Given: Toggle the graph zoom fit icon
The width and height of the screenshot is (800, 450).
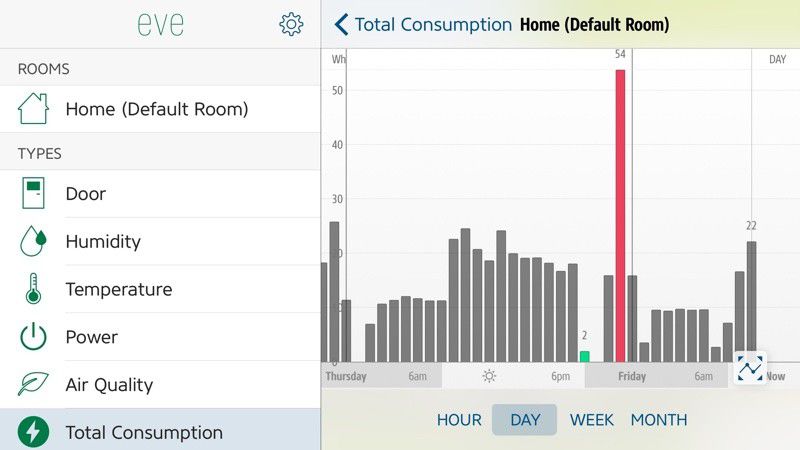Looking at the screenshot, I should tap(750, 368).
